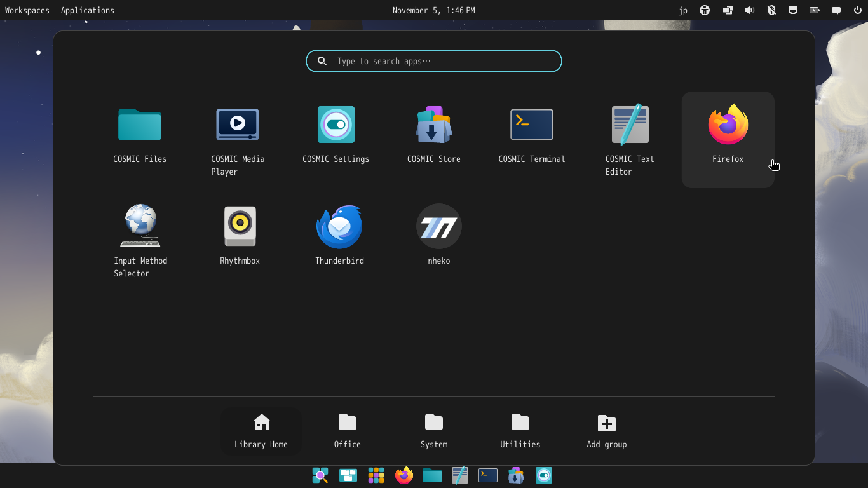Screen dimensions: 868x488
Task: Open the Rhythmbox music player
Action: (240, 235)
